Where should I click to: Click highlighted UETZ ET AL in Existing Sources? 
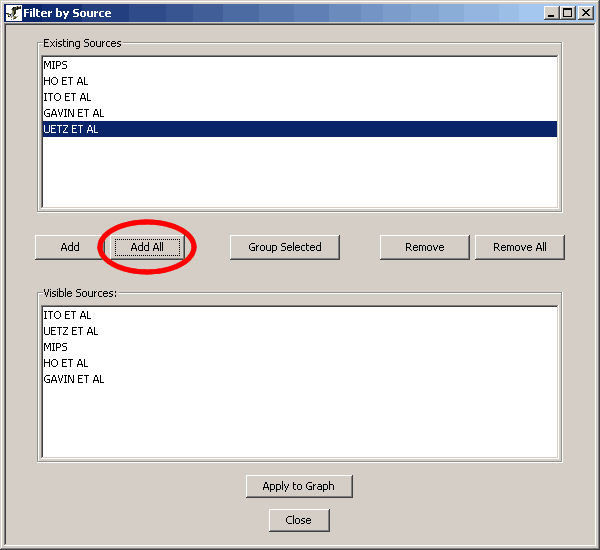[x=70, y=129]
